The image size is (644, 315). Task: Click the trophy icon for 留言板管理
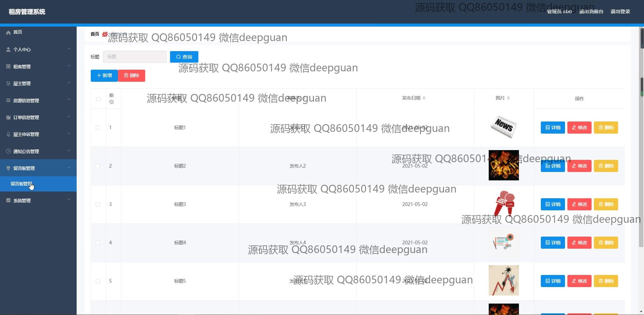click(x=8, y=168)
